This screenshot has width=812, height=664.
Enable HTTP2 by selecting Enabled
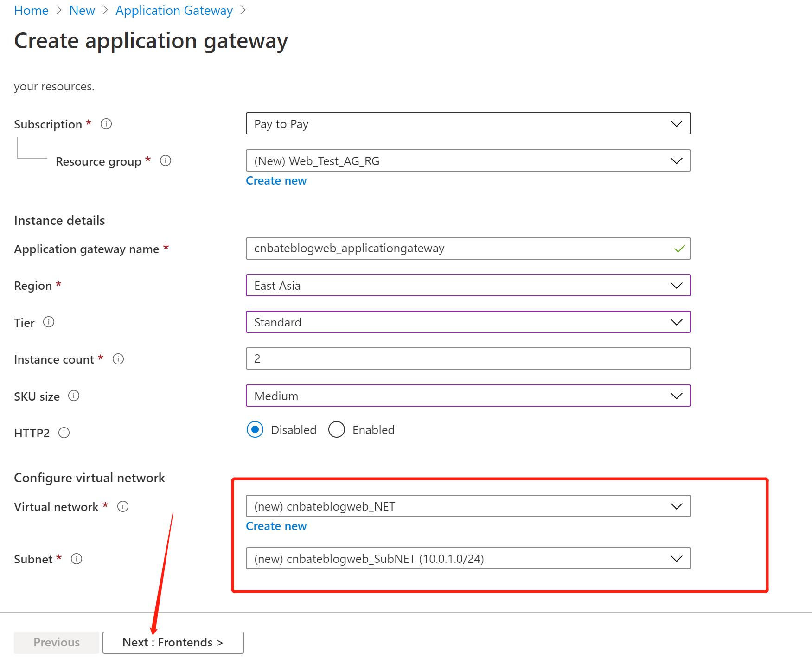point(337,430)
